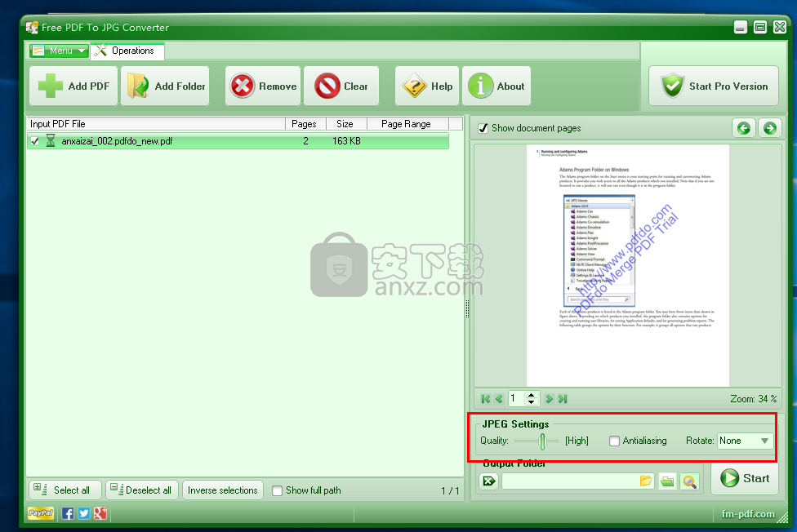The width and height of the screenshot is (797, 532).
Task: Minimize the Free PDF To JPG Converter window
Action: pos(740,28)
